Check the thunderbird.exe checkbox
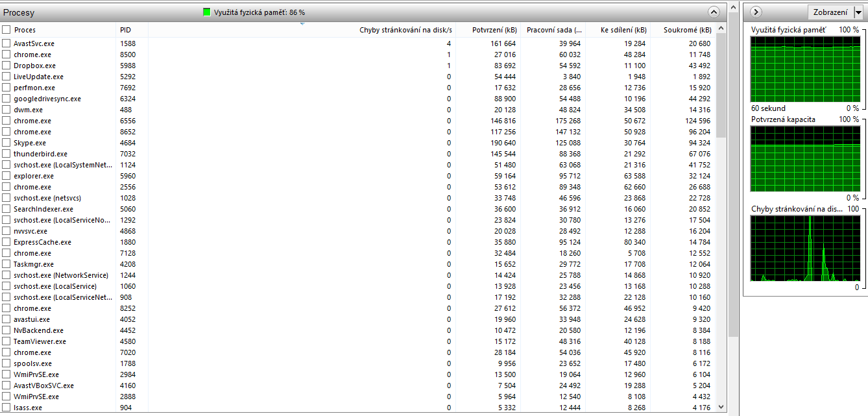This screenshot has height=416, width=868. [6, 154]
